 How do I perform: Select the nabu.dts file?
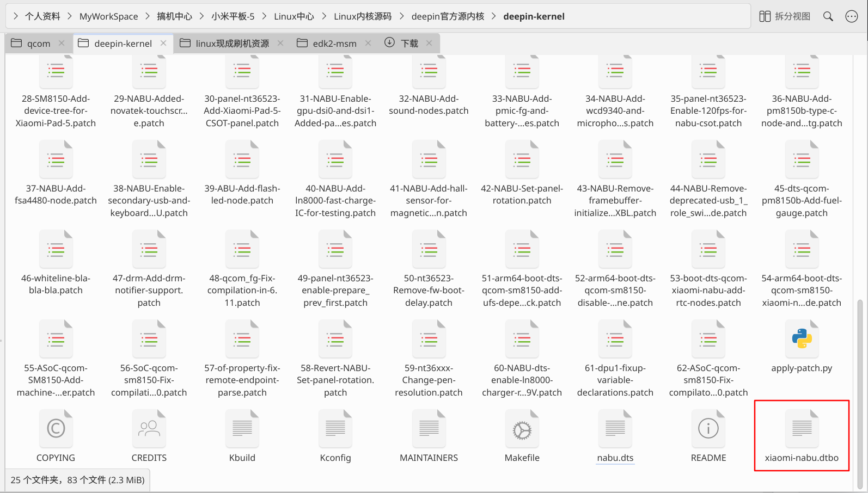click(615, 436)
